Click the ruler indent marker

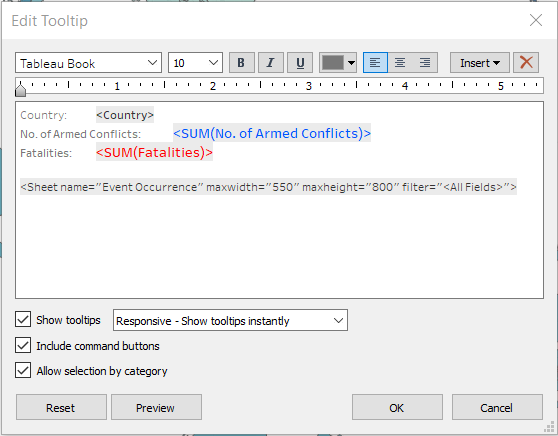click(x=21, y=90)
